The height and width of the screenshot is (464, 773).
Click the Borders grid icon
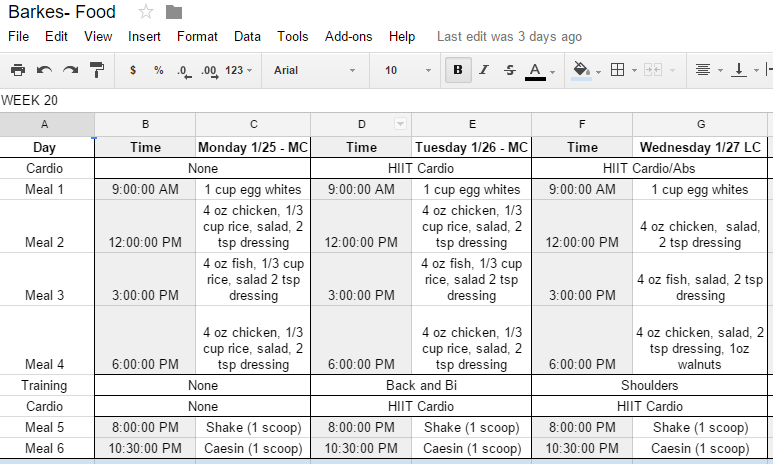click(x=617, y=70)
